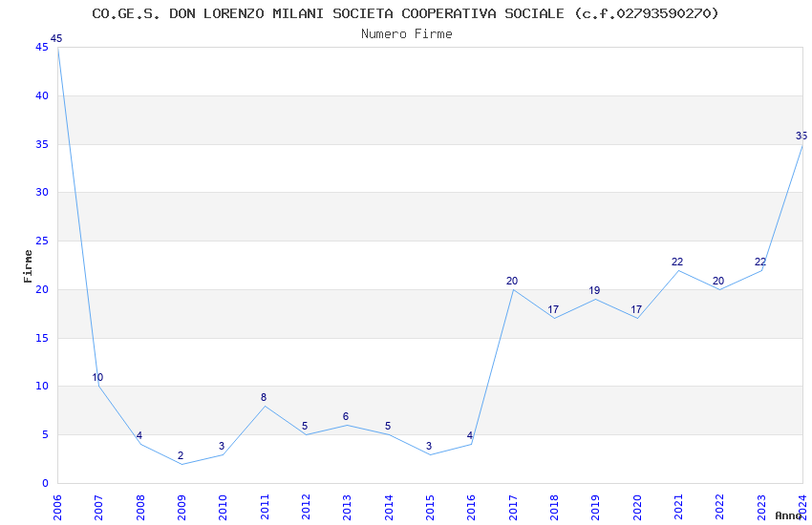This screenshot has width=812, height=525.
Task: Click data label 45 above the 2006 point
Action: click(56, 38)
